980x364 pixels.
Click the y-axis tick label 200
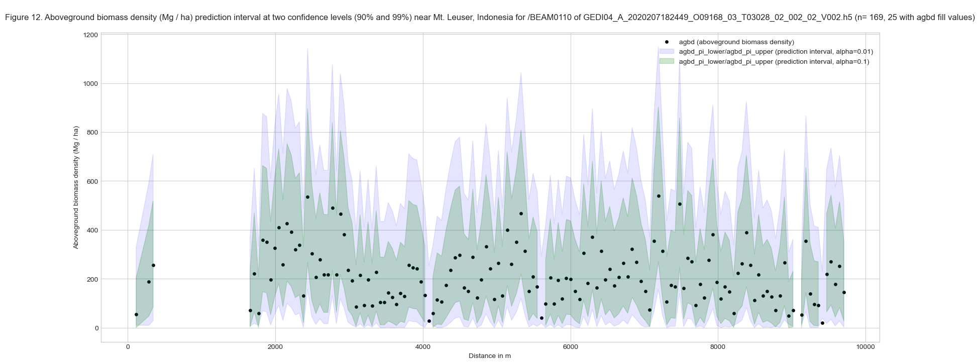(92, 279)
